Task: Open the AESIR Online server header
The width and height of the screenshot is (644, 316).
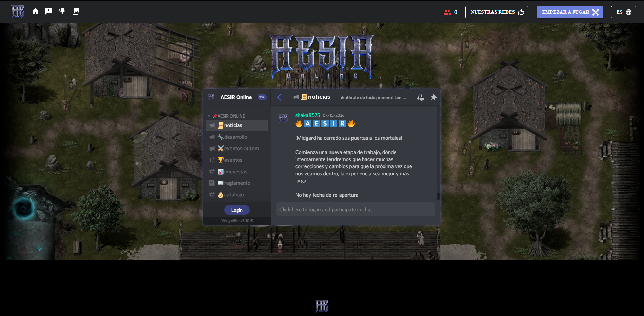Action: [x=236, y=97]
